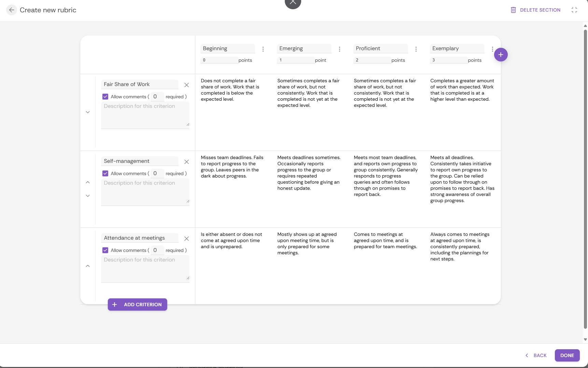Click the back arrow beside Create new rubric

tap(12, 10)
